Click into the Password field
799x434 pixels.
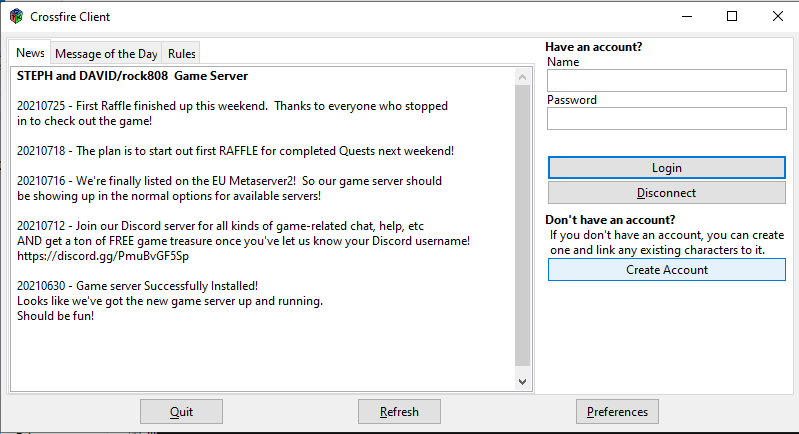click(x=667, y=118)
